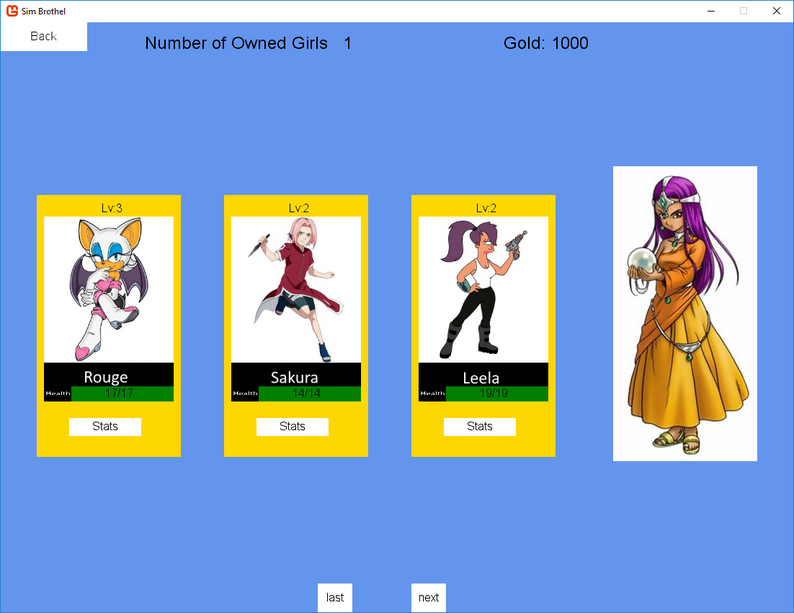
Task: Go to the next page of girls
Action: 428,597
